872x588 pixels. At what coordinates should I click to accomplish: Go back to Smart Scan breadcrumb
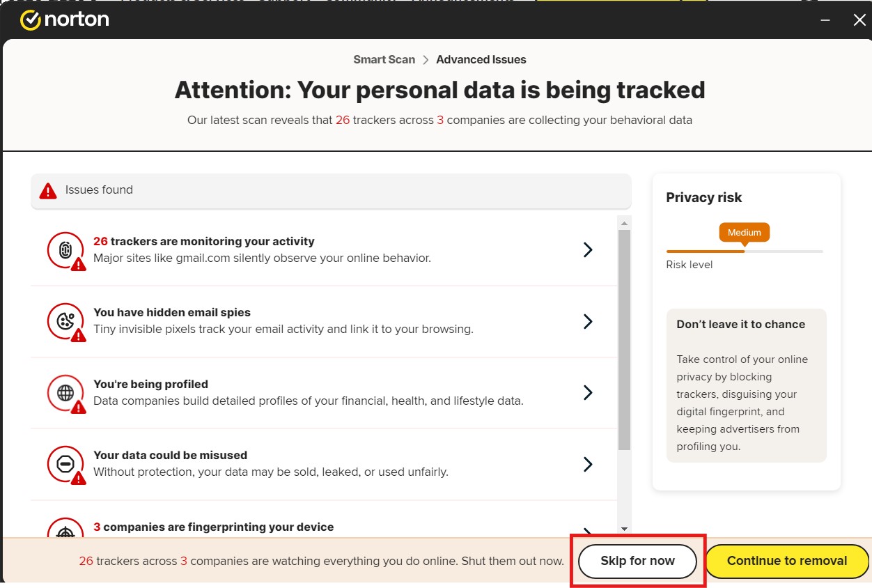[x=384, y=60]
